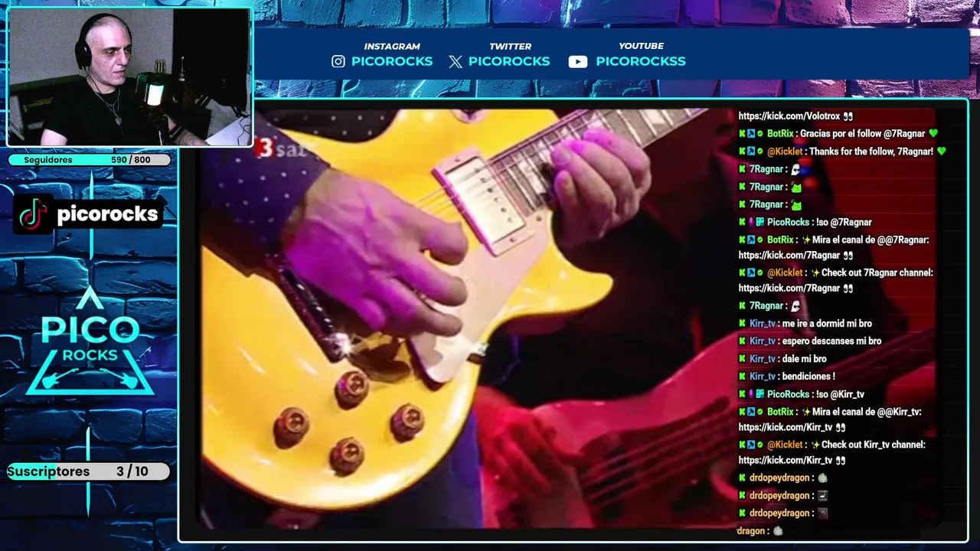Click green heart after Gracias por el follow
This screenshot has height=551, width=980.
933,134
